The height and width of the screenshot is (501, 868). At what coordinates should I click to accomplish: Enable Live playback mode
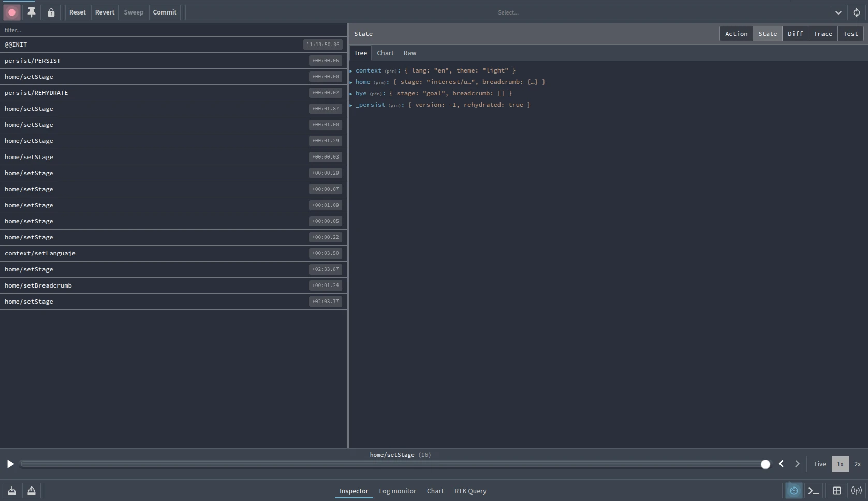tap(820, 464)
